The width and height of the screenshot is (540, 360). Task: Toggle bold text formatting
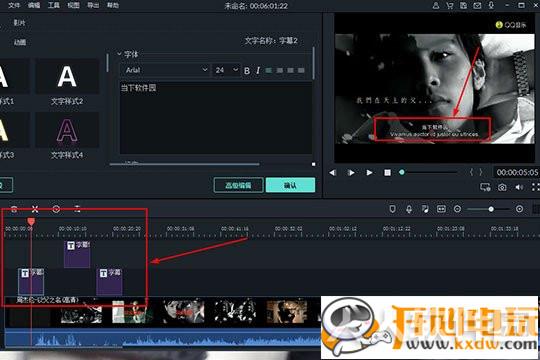[x=247, y=71]
